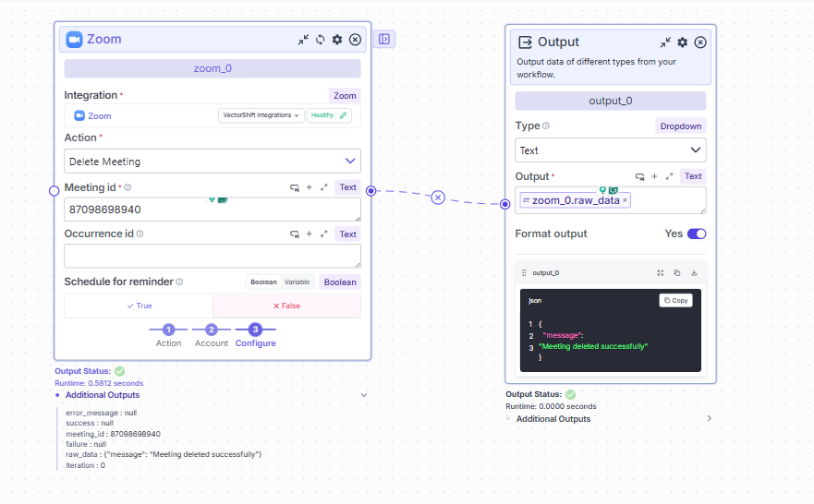The height and width of the screenshot is (504, 814).
Task: Open Zoom node settings gear
Action: [x=337, y=40]
